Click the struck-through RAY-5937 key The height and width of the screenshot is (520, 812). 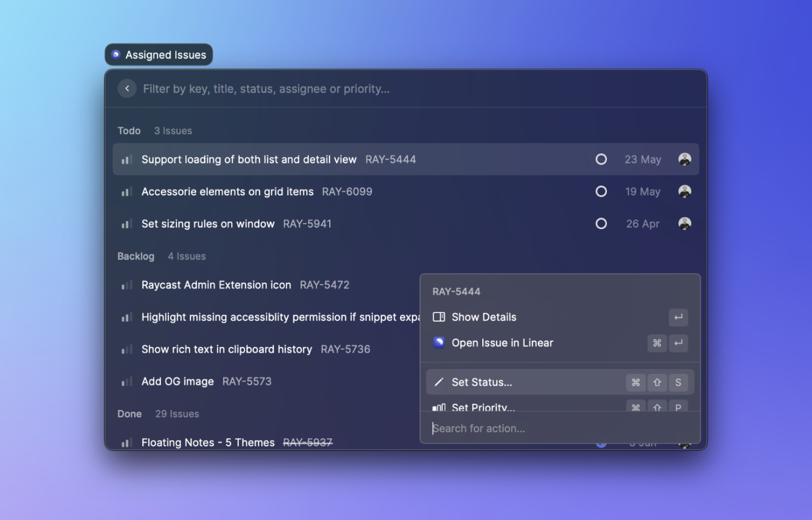(x=307, y=443)
